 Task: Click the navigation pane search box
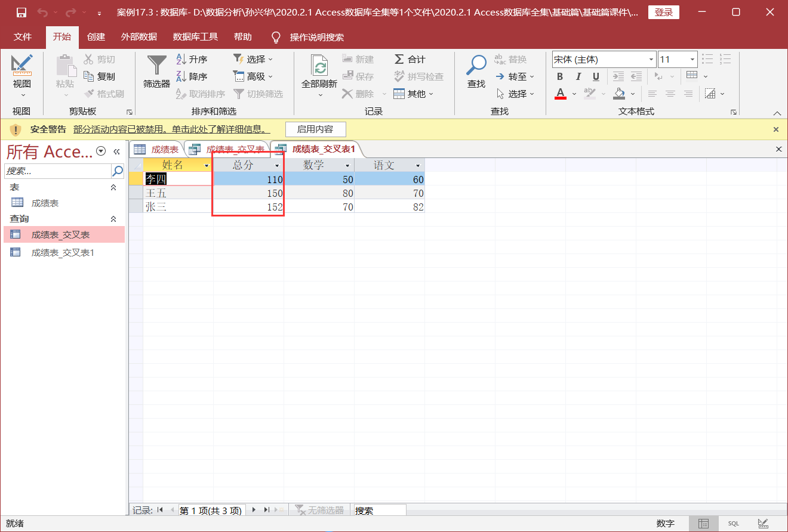tap(58, 171)
